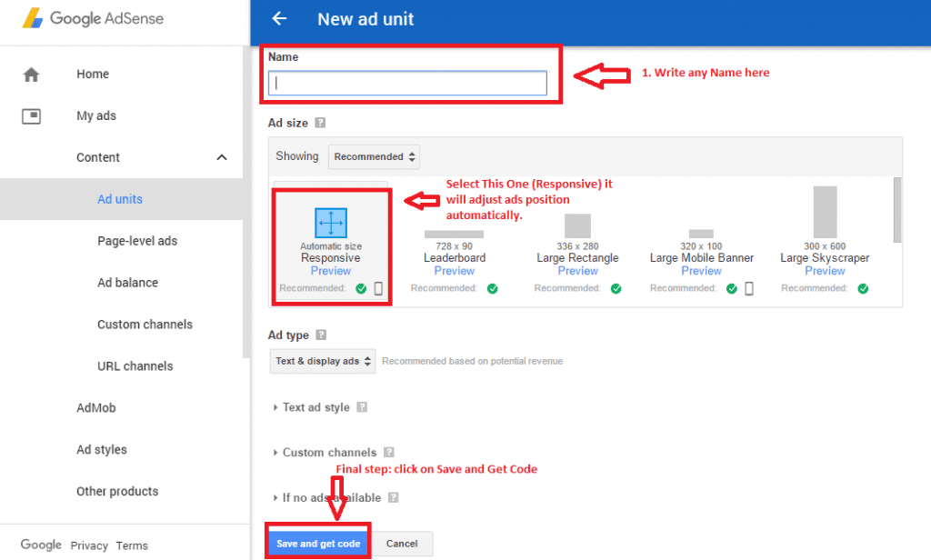Focus the ad unit Name input field

pos(407,83)
